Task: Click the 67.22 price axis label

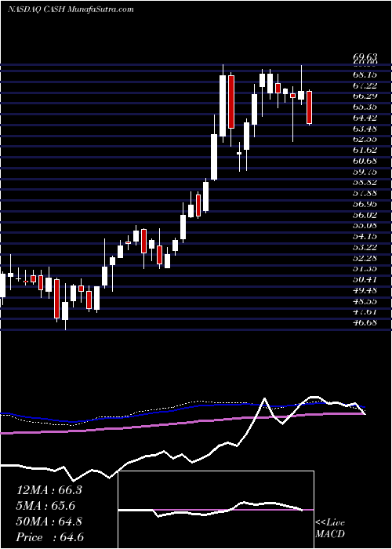Action: [364, 85]
